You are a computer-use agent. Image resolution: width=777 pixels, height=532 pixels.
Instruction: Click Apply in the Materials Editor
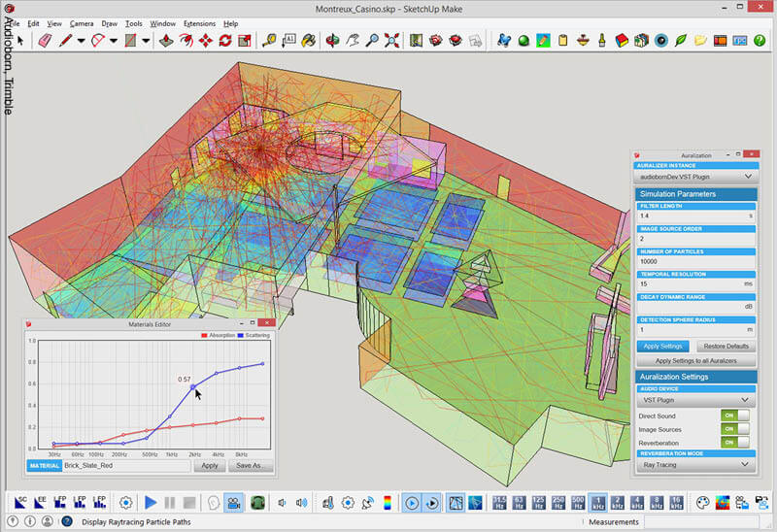click(x=210, y=466)
